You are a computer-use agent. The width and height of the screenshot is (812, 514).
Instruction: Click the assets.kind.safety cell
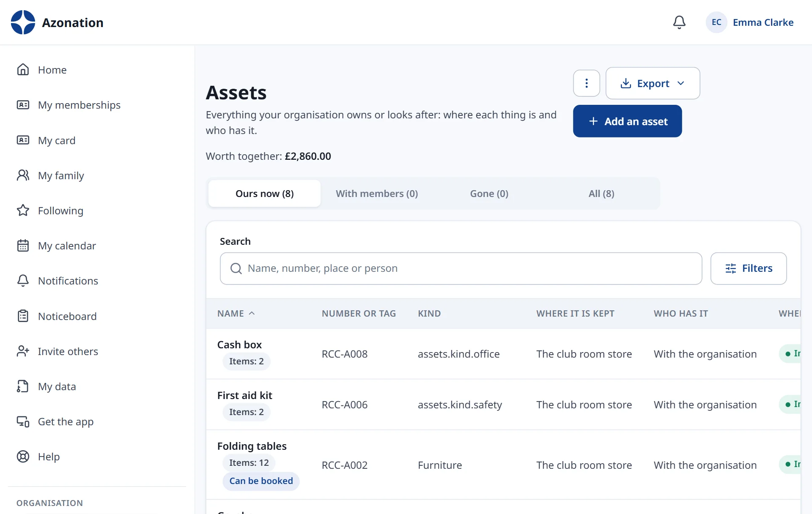tap(460, 405)
